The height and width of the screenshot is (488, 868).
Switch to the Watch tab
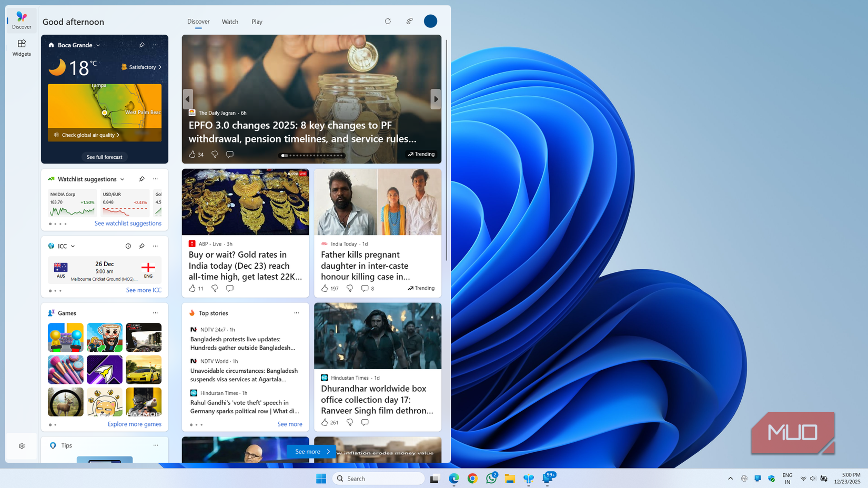pos(230,22)
